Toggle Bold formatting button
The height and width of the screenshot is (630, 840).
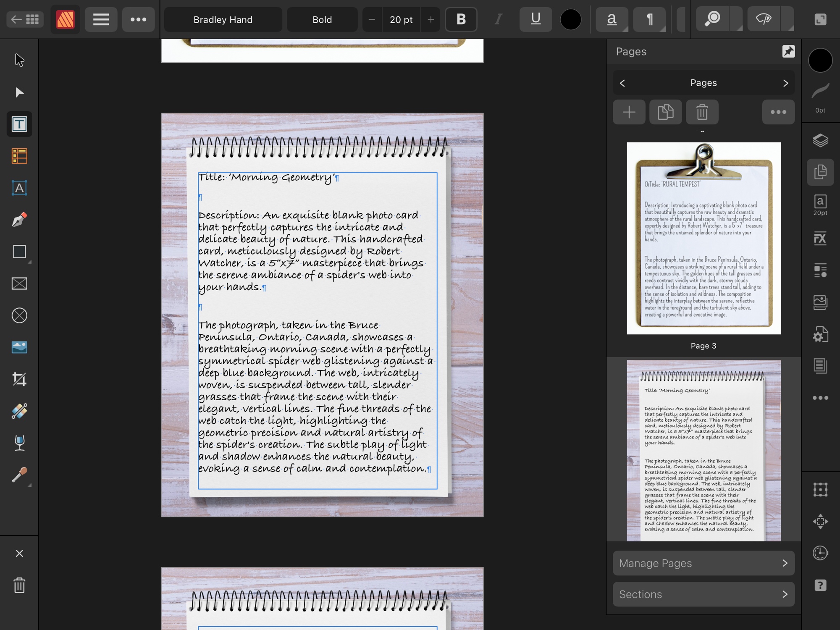461,19
